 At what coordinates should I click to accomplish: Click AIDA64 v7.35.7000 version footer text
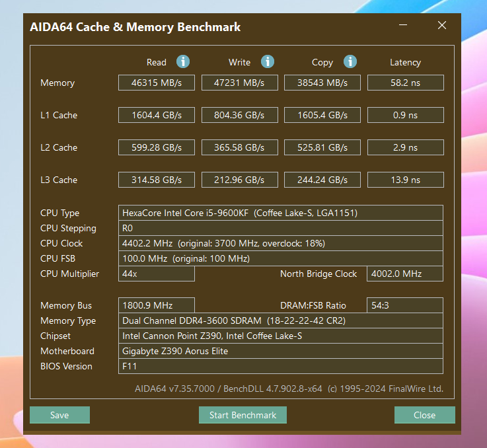point(289,389)
